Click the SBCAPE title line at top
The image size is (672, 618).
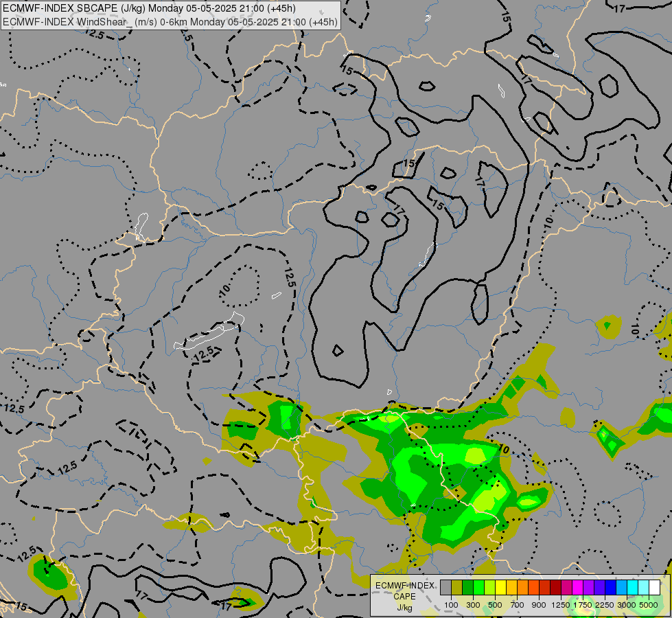(149, 8)
